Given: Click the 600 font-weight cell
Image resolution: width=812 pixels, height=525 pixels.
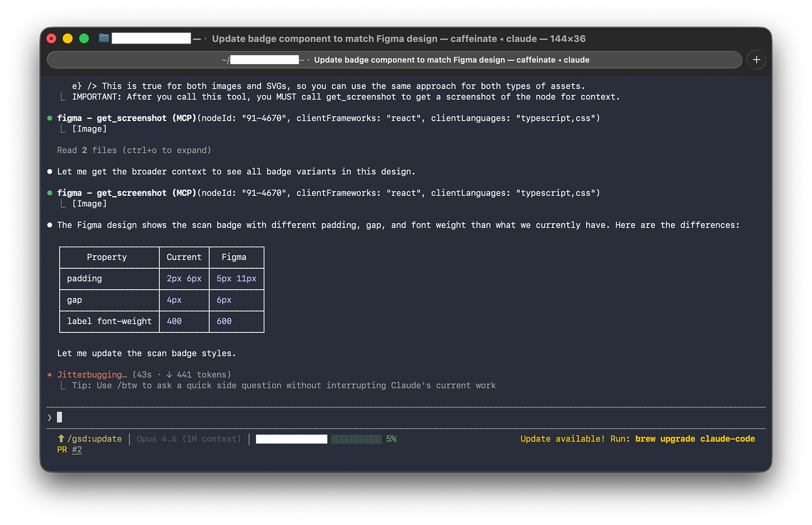Looking at the screenshot, I should (x=224, y=321).
